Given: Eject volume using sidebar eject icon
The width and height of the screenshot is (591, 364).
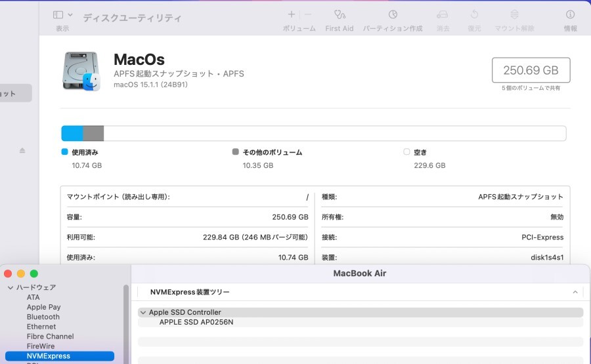Looking at the screenshot, I should click(x=22, y=151).
